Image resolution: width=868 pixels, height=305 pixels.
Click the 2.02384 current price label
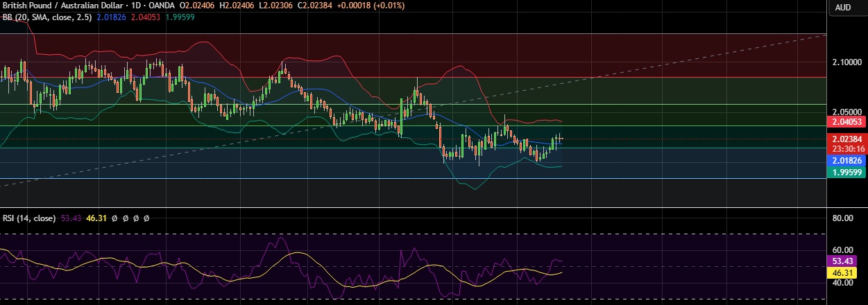click(x=846, y=139)
